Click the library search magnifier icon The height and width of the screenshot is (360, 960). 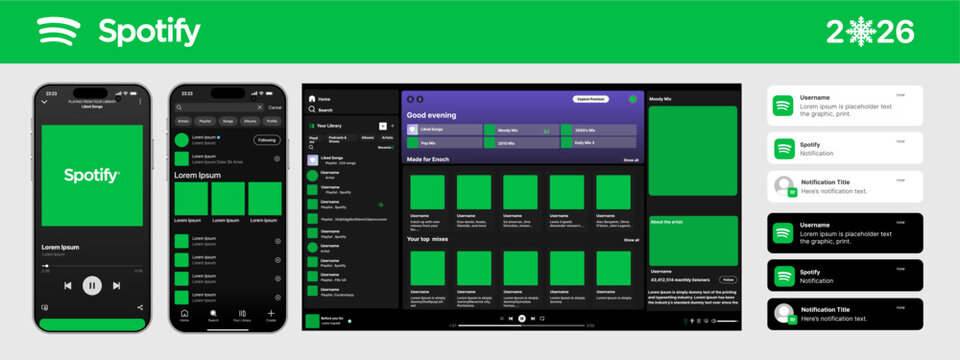click(x=311, y=148)
